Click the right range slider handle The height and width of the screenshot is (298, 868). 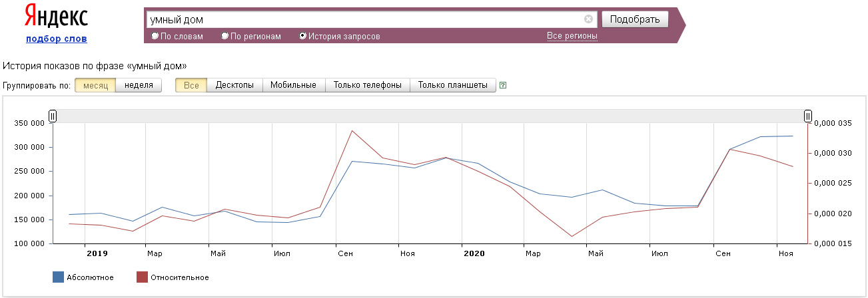click(807, 116)
